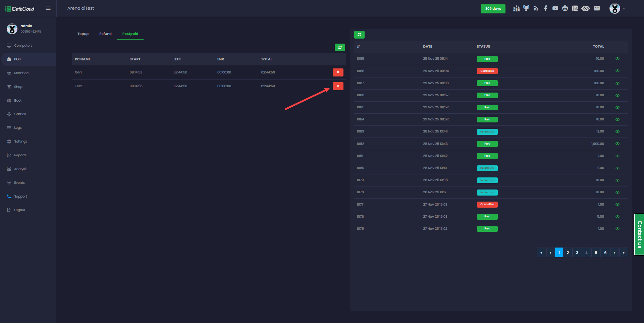Click the YouTube icon in header

(555, 8)
